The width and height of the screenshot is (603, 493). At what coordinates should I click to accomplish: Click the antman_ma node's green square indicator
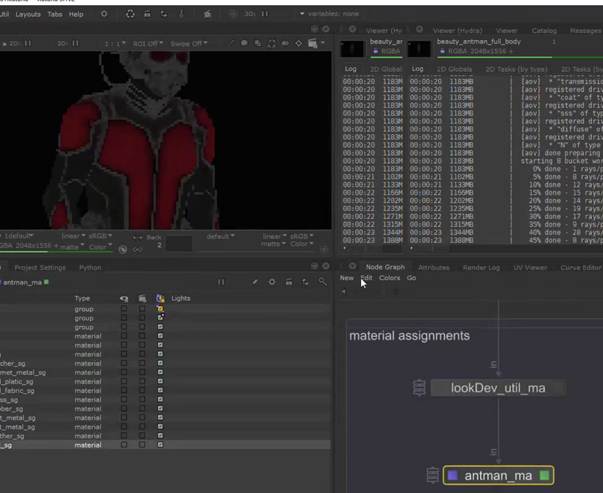point(543,476)
